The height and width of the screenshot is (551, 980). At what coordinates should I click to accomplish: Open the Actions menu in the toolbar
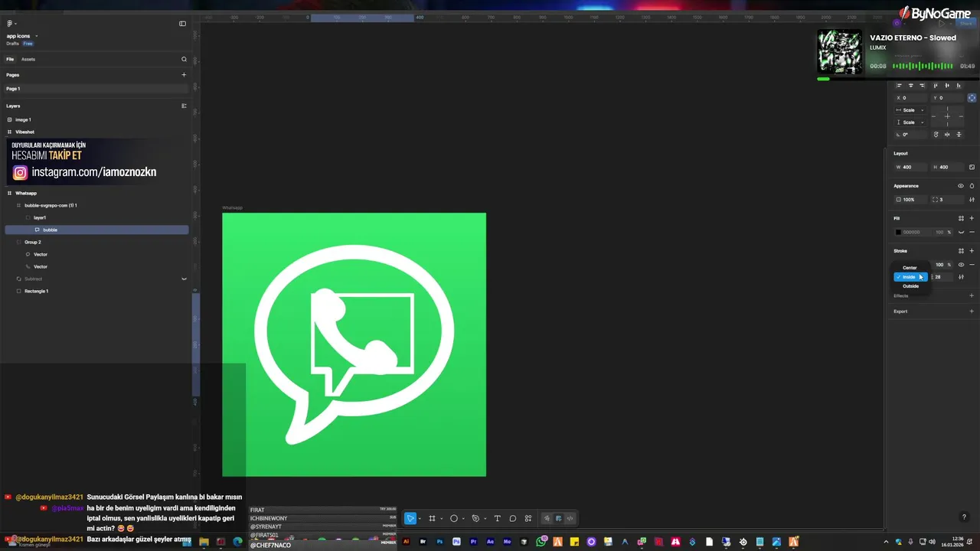click(x=528, y=518)
